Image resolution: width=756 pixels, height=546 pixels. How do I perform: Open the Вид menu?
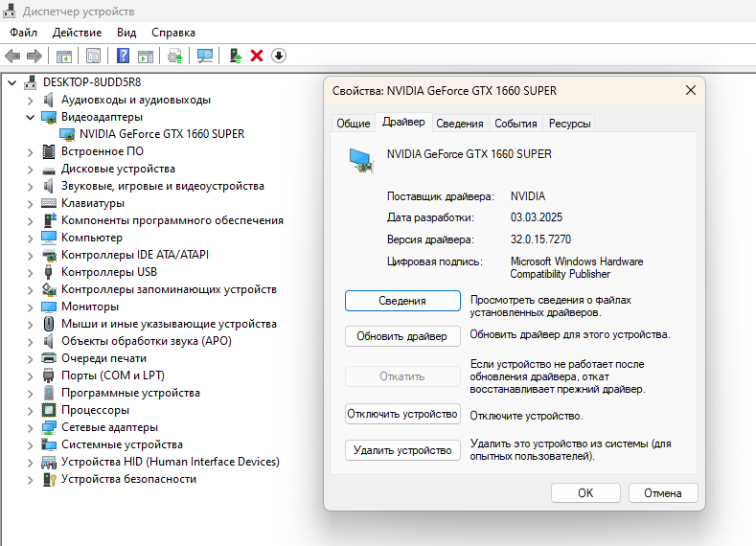coord(126,33)
